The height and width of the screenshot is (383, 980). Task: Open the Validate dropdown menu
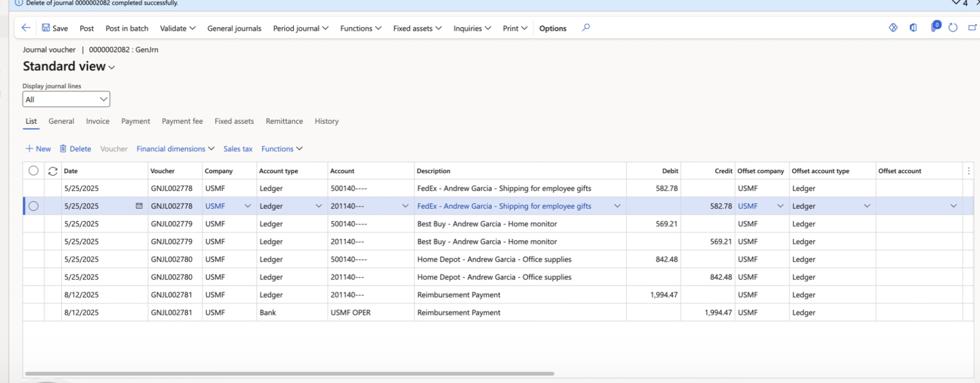pyautogui.click(x=178, y=28)
